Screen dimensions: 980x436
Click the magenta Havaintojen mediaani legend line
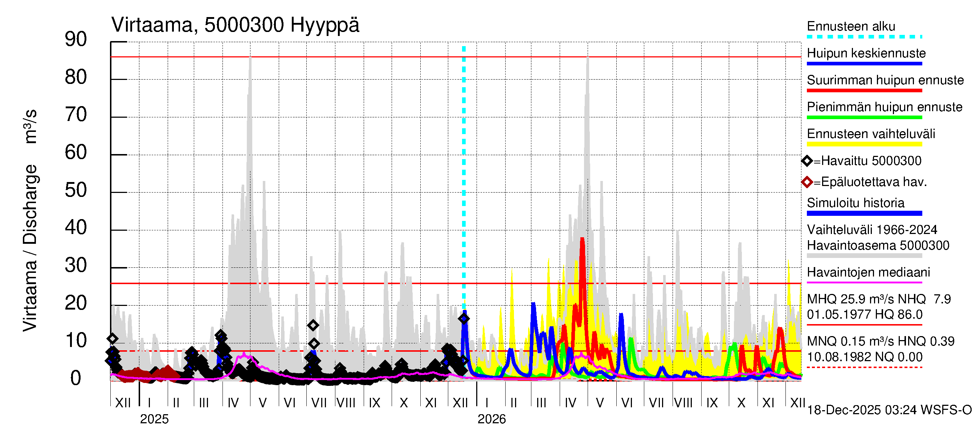click(x=864, y=283)
